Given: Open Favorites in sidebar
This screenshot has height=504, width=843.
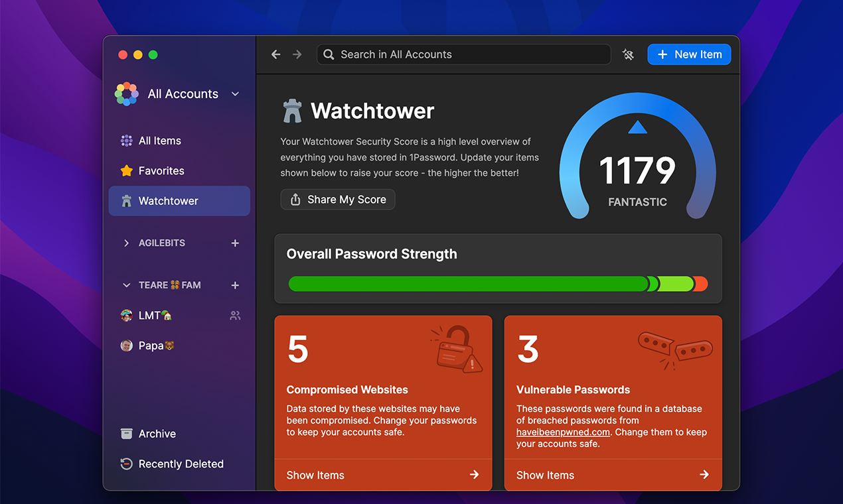Looking at the screenshot, I should [179, 170].
